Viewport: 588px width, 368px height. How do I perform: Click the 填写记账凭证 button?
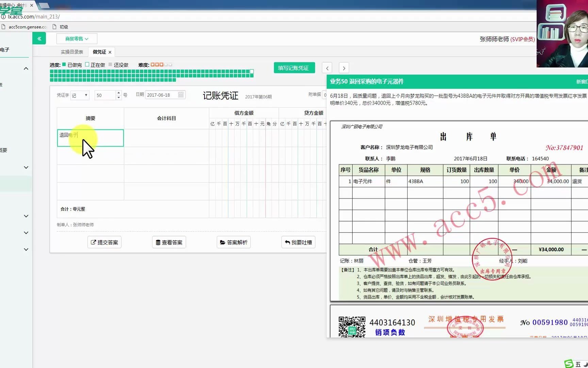click(x=294, y=68)
